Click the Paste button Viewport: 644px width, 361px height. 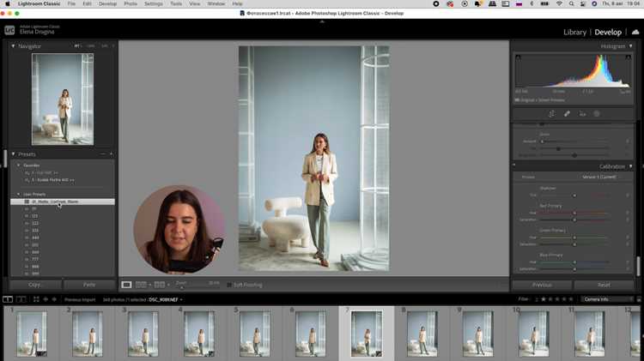point(89,285)
